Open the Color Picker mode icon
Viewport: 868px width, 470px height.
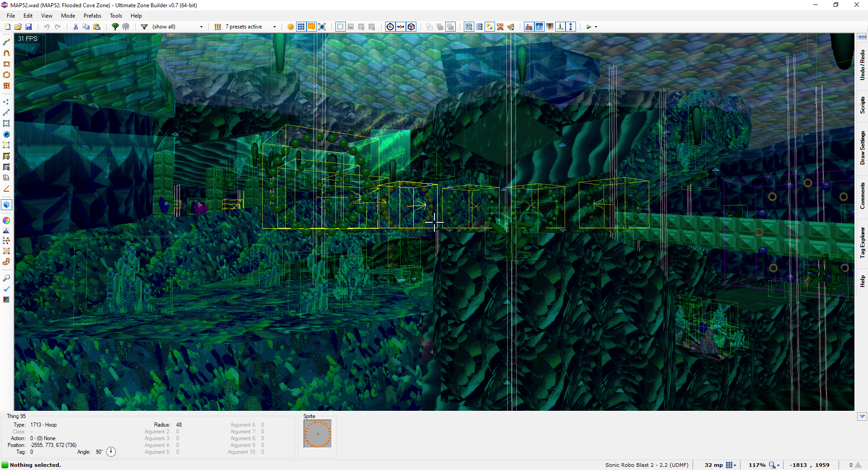(x=6, y=221)
